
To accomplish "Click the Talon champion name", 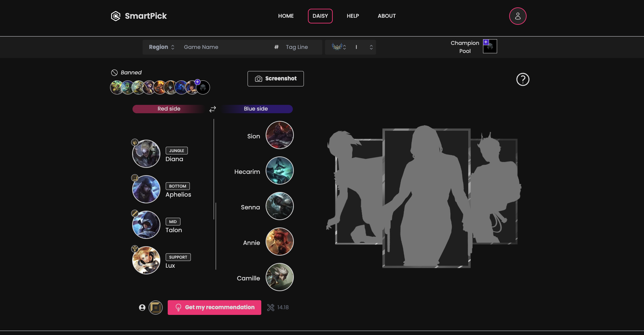I will click(174, 230).
